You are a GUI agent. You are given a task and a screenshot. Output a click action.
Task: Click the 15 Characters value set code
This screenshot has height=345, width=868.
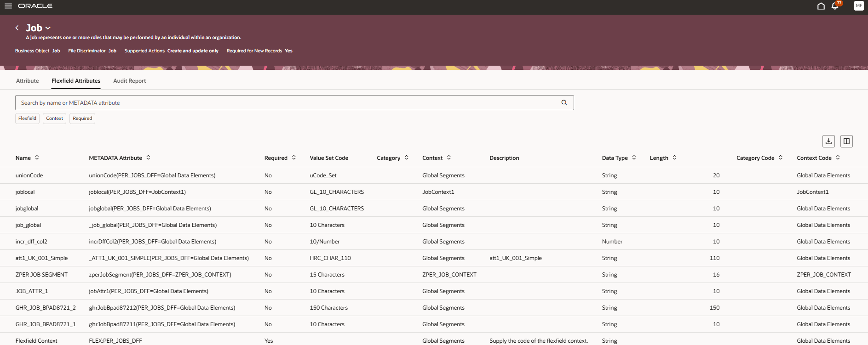click(x=327, y=275)
